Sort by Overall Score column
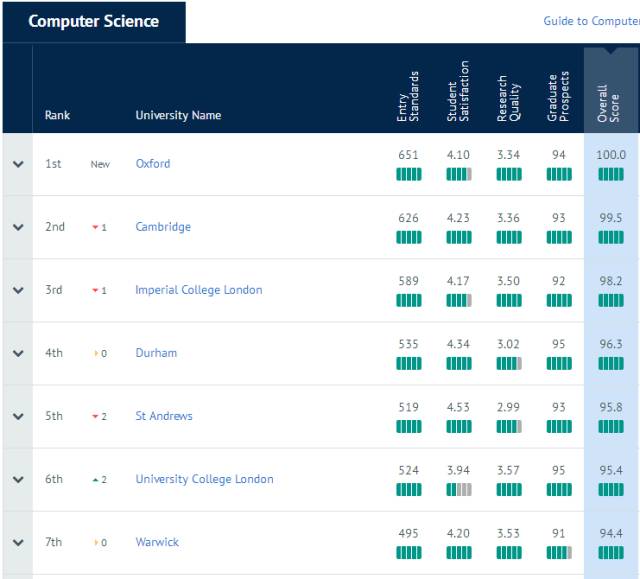 608,104
